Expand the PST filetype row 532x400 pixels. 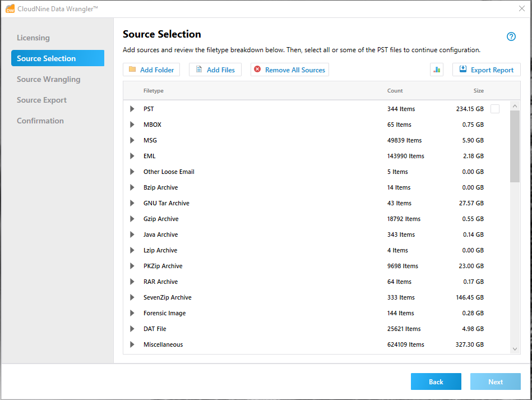[132, 109]
